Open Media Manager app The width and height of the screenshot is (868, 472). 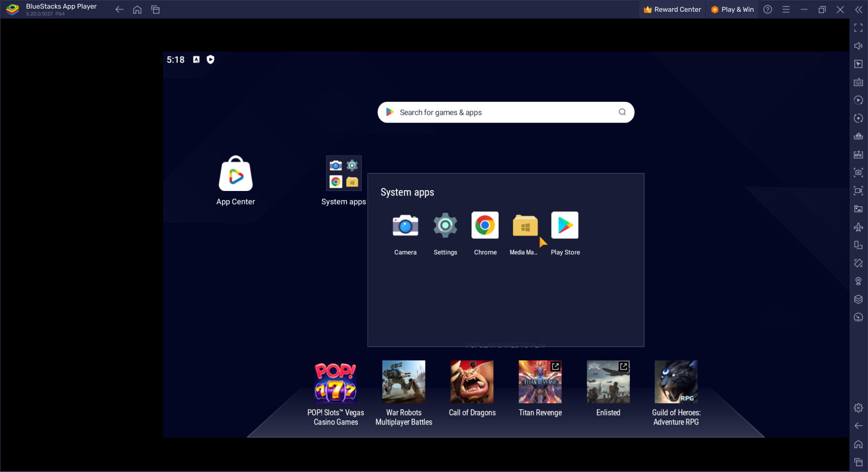[x=525, y=225]
